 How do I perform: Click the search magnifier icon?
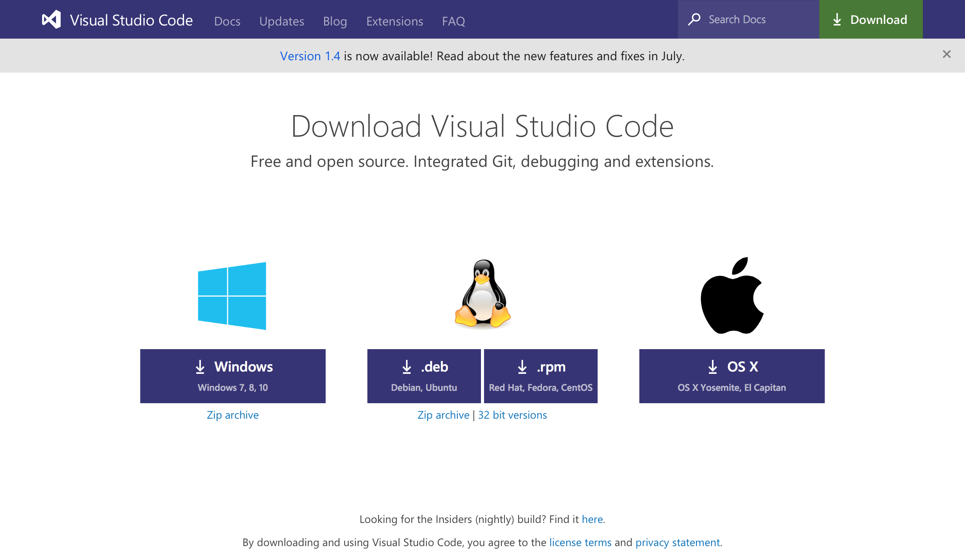coord(694,19)
